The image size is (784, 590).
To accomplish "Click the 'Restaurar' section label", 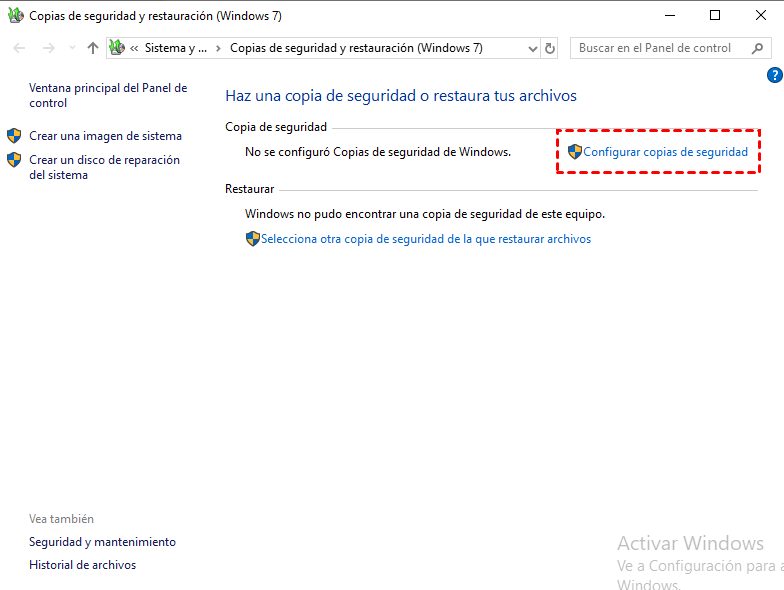I will [250, 189].
